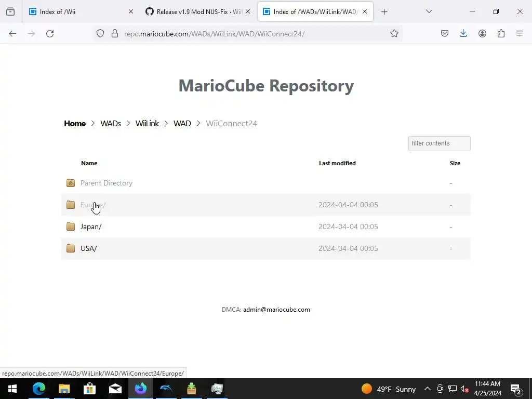The height and width of the screenshot is (399, 532).
Task: Email admin@mariocube.com
Action: tap(276, 310)
